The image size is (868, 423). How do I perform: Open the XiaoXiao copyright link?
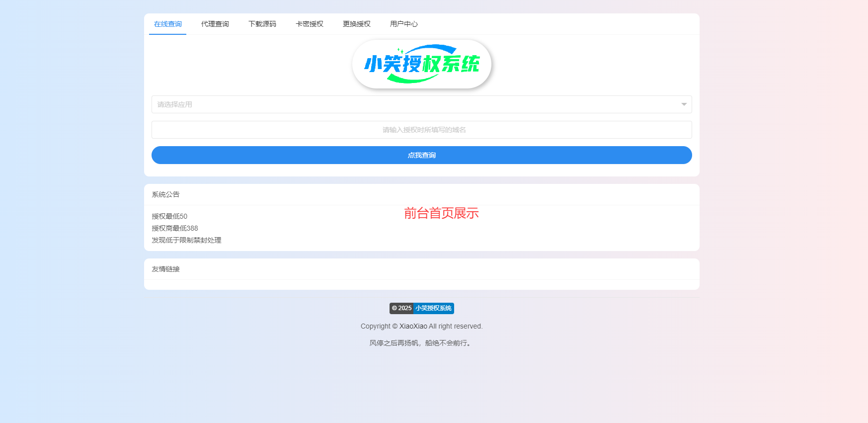[413, 326]
